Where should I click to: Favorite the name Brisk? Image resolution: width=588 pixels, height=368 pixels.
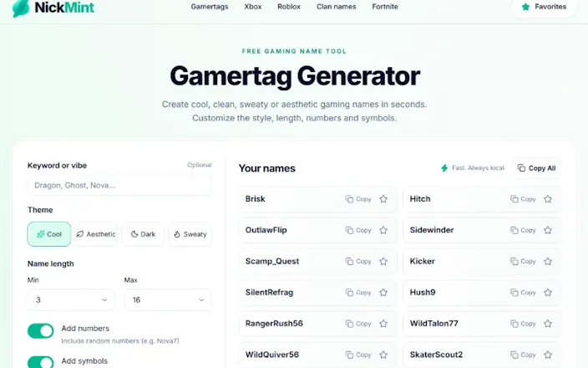pos(383,199)
